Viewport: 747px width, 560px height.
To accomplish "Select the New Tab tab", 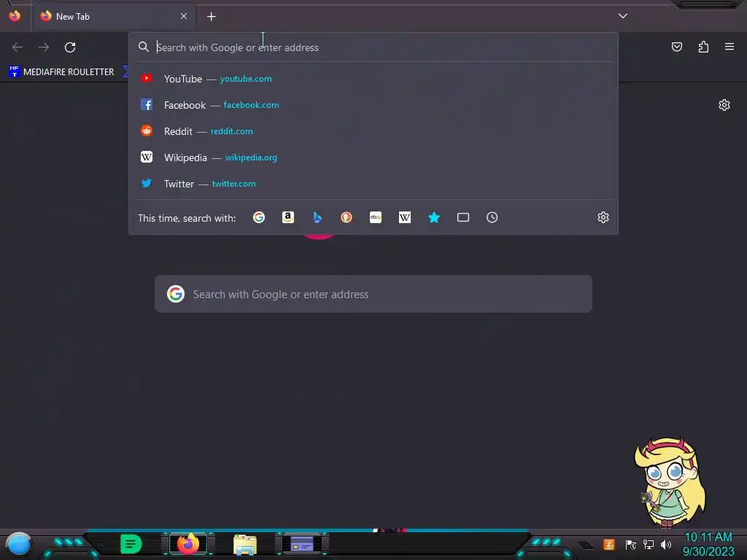I will (114, 16).
